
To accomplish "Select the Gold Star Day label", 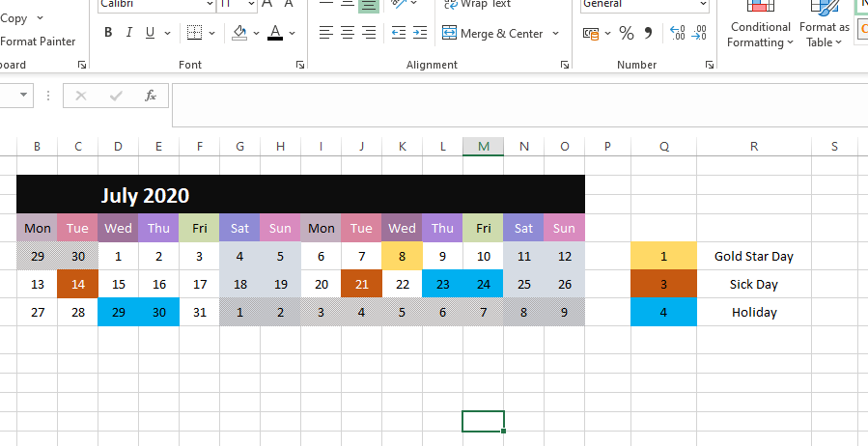I will 754,256.
